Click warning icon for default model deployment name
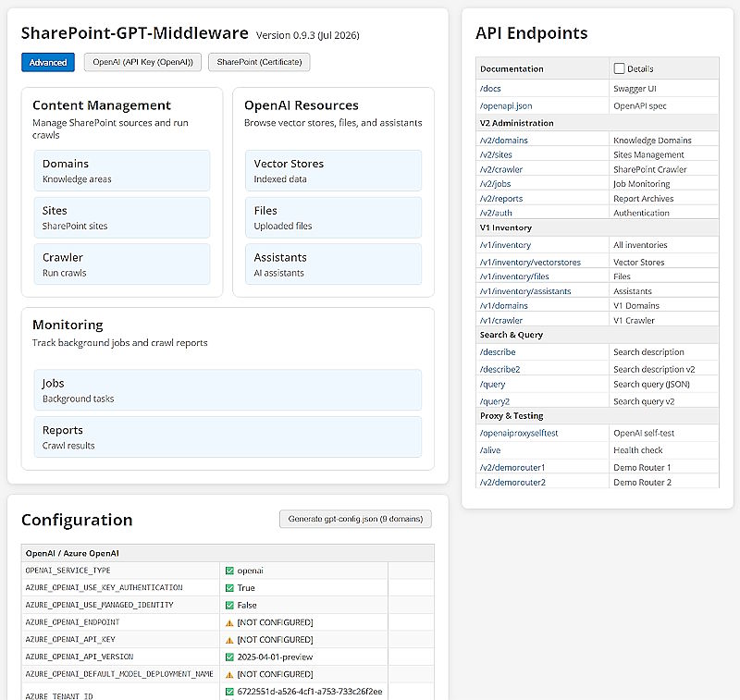Image resolution: width=740 pixels, height=700 pixels. (x=229, y=674)
